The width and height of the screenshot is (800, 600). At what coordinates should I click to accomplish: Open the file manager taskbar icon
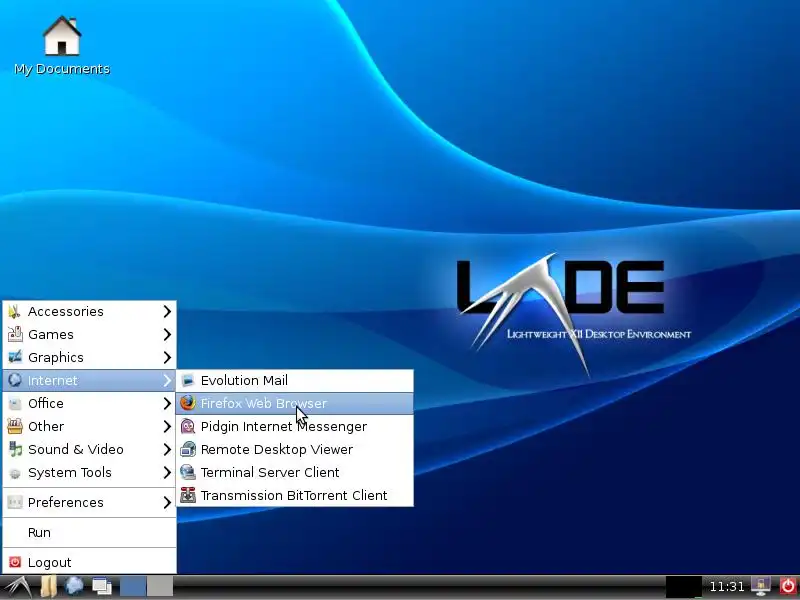(48, 587)
